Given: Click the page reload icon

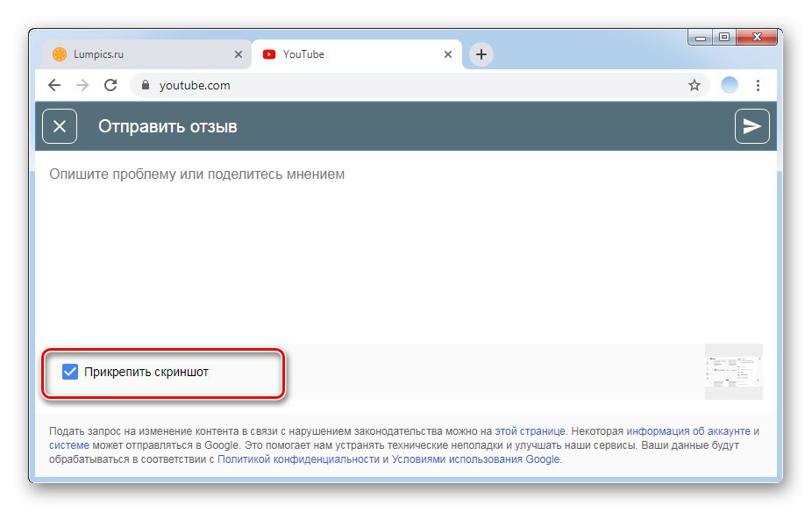Looking at the screenshot, I should [110, 85].
